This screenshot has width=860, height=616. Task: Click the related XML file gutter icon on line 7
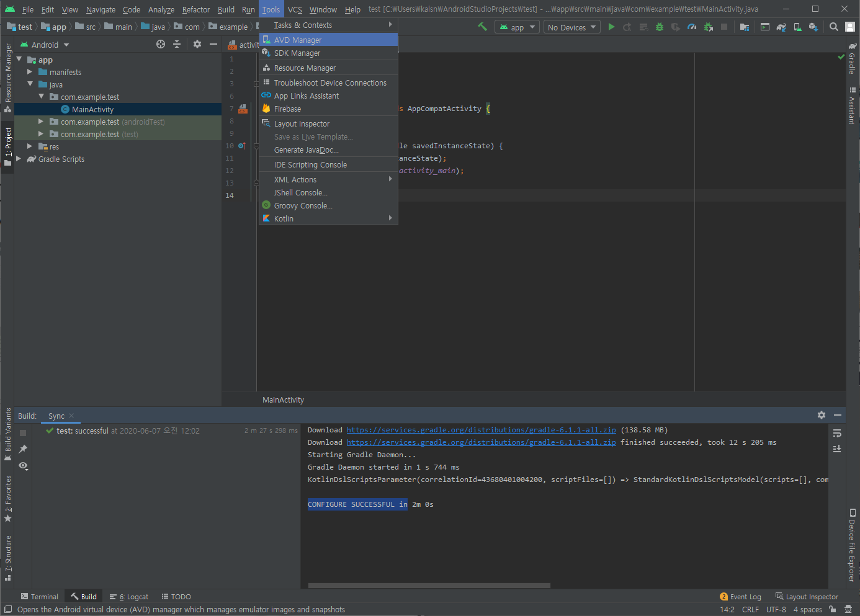(243, 109)
